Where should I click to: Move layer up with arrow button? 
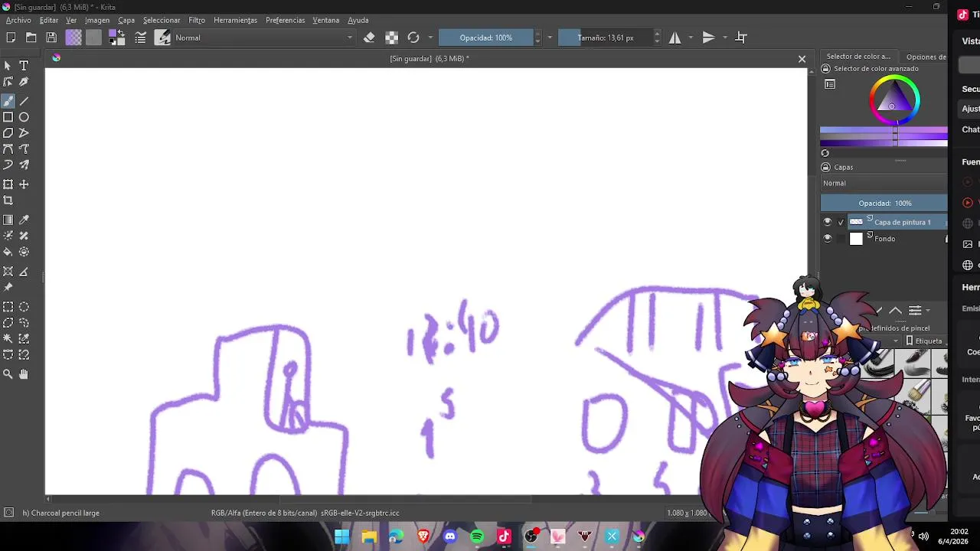(x=895, y=310)
